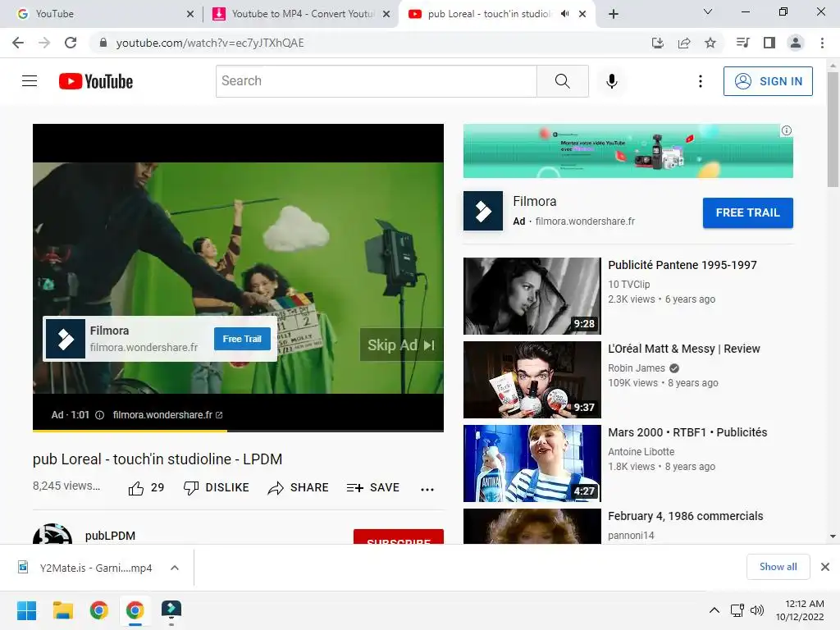Go back with browser back arrow
This screenshot has height=630, width=840.
(x=18, y=43)
